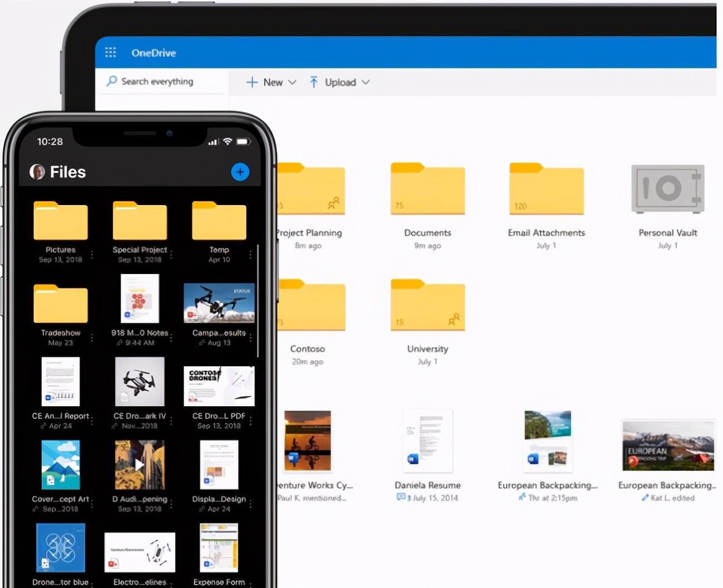Viewport: 723px width, 588px height.
Task: Open the ellipsis menu on Tradeshow folder
Action: 92,338
